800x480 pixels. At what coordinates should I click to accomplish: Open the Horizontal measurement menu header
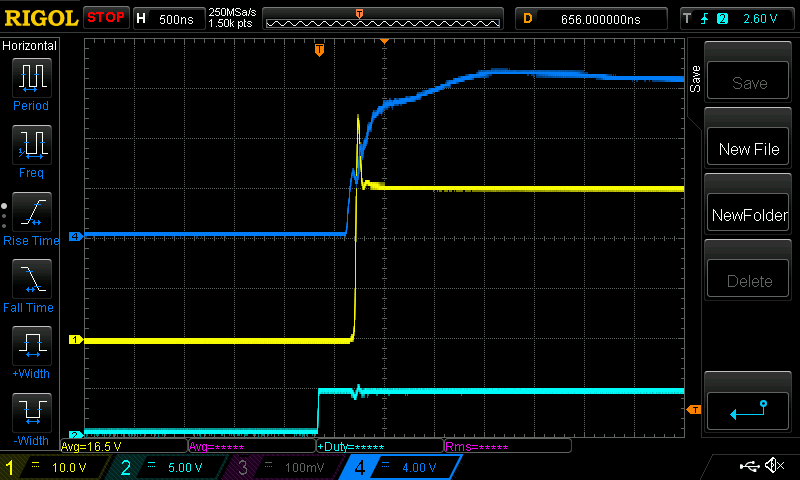[30, 46]
